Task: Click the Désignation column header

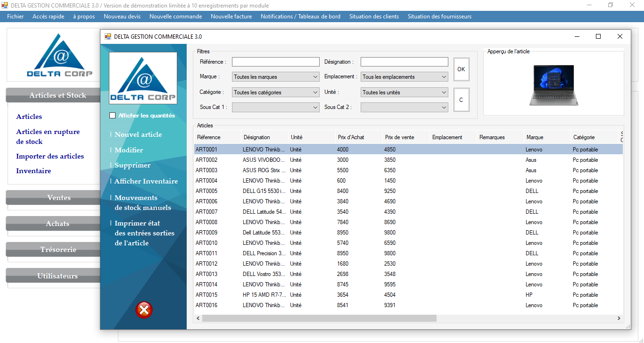Action: pos(264,137)
